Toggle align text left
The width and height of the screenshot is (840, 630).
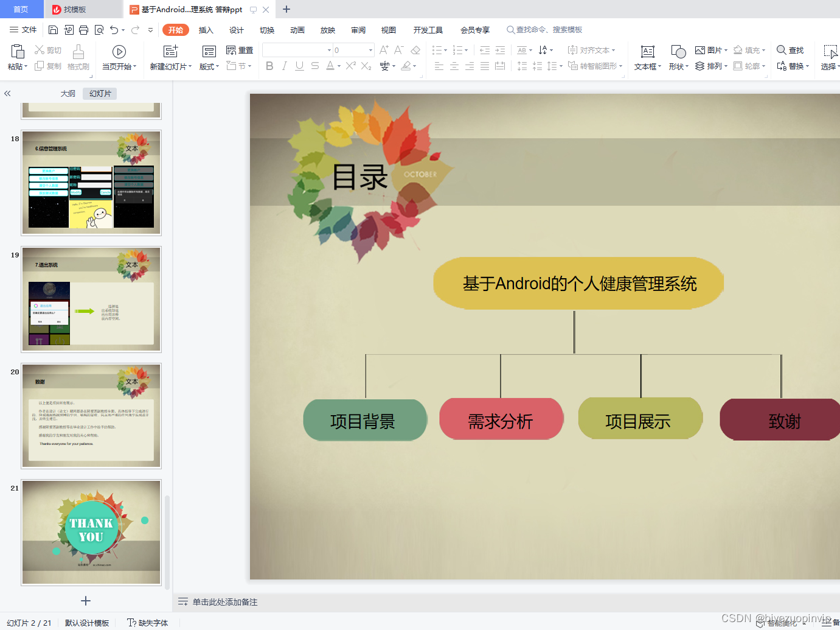(x=439, y=66)
